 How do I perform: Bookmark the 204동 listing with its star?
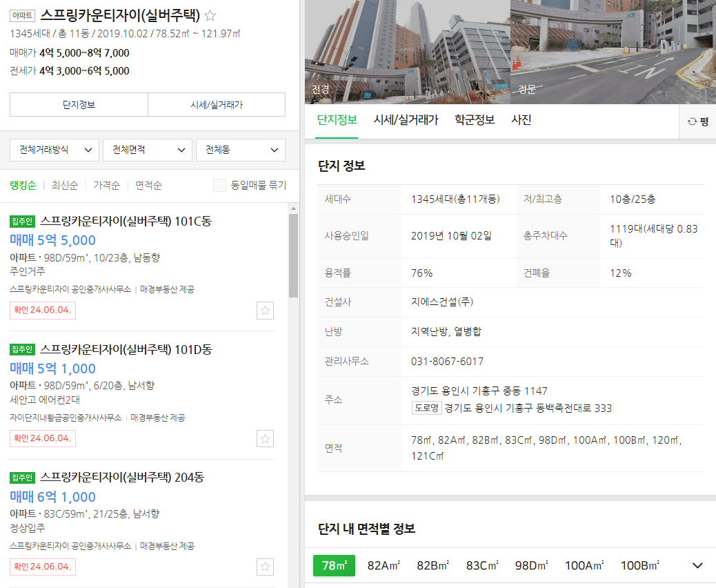(x=265, y=567)
